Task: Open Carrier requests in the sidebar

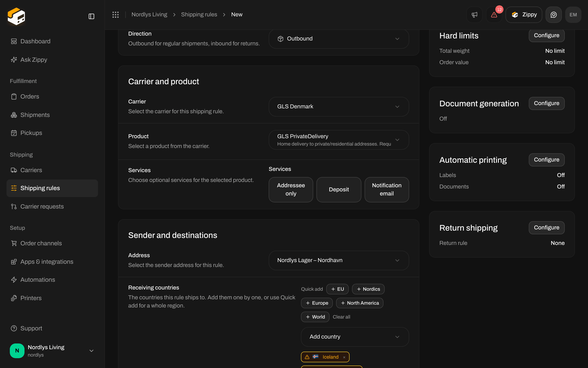Action: pos(52,206)
